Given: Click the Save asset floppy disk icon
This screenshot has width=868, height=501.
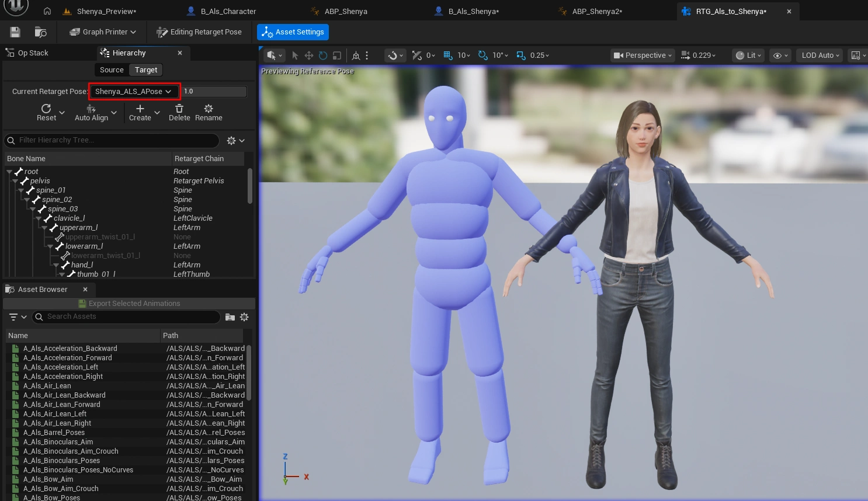Looking at the screenshot, I should coord(15,32).
